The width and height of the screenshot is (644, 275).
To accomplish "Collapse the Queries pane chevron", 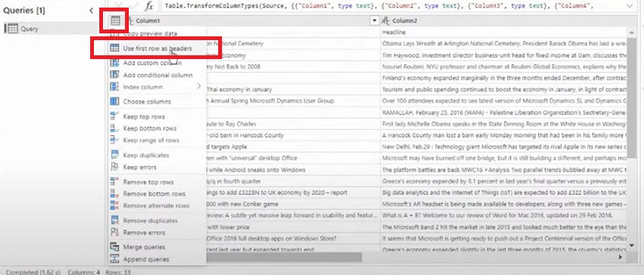I will [91, 11].
